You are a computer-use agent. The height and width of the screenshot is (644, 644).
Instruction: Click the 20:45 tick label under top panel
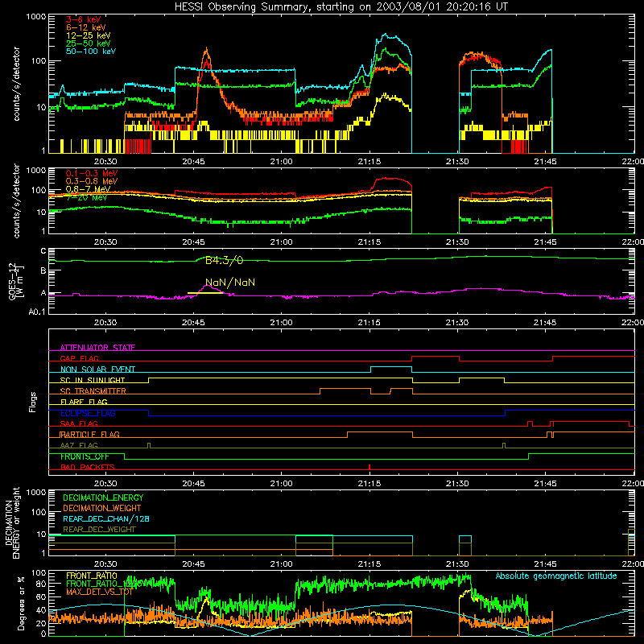[193, 162]
